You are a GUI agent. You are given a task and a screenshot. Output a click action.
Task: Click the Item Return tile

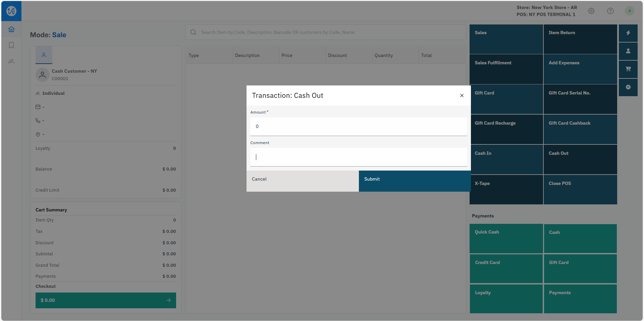580,39
